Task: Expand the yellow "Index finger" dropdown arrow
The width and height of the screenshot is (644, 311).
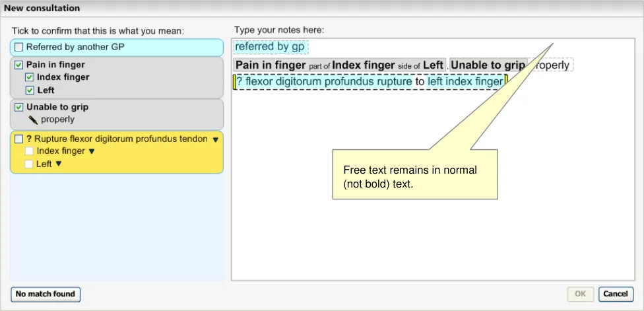Action: pos(92,152)
